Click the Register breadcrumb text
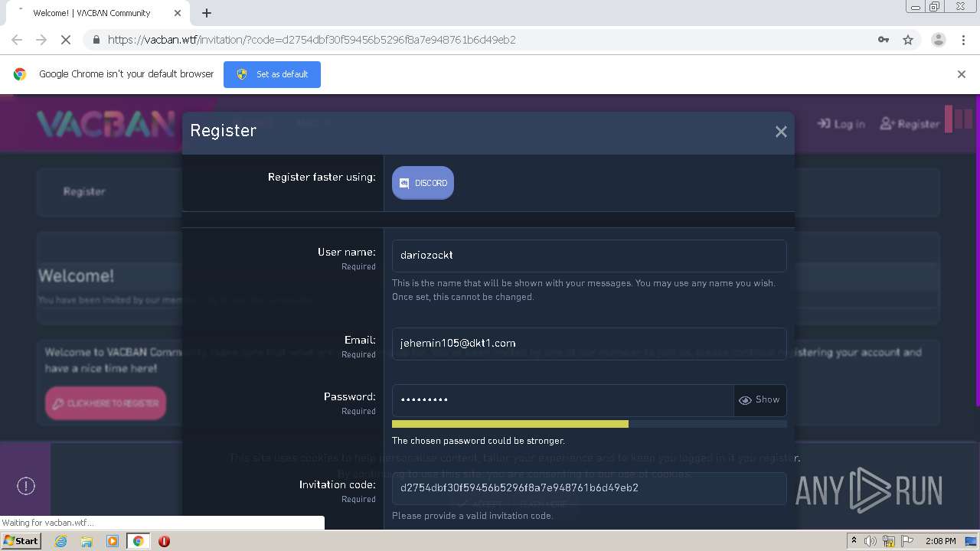 (84, 191)
